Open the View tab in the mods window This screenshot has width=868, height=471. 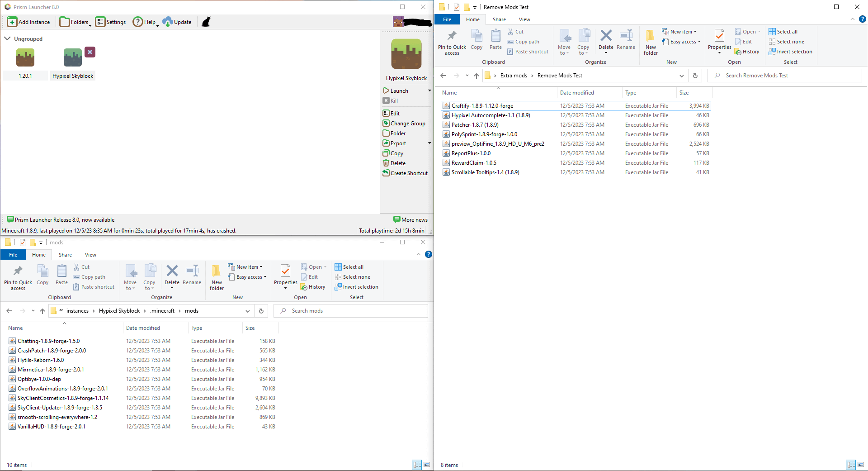point(90,255)
